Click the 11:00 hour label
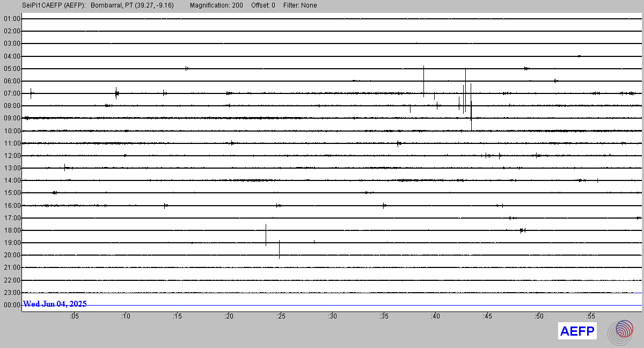This screenshot has height=348, width=644. 12,143
